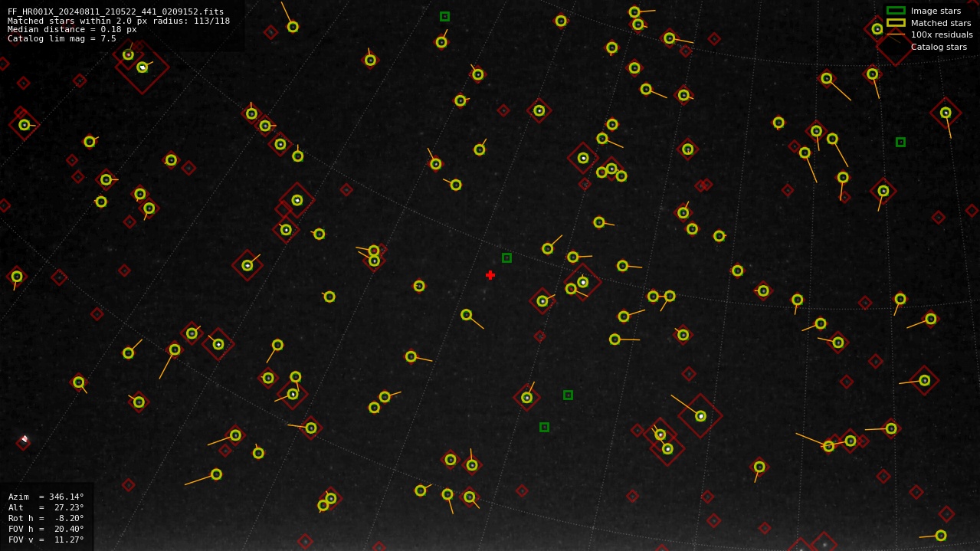Viewport: 980px width, 551px height.
Task: Click the 'Catalog lim mag = 7.5' line
Action: [x=62, y=38]
